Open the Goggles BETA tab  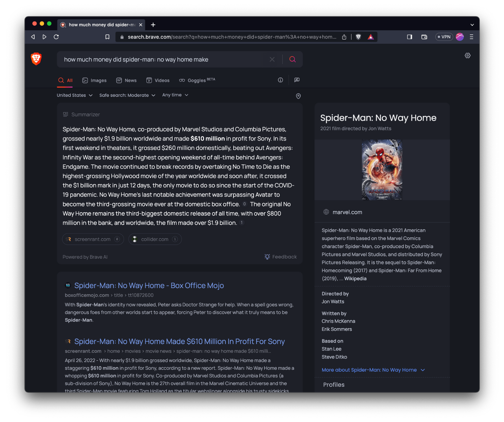click(x=197, y=80)
